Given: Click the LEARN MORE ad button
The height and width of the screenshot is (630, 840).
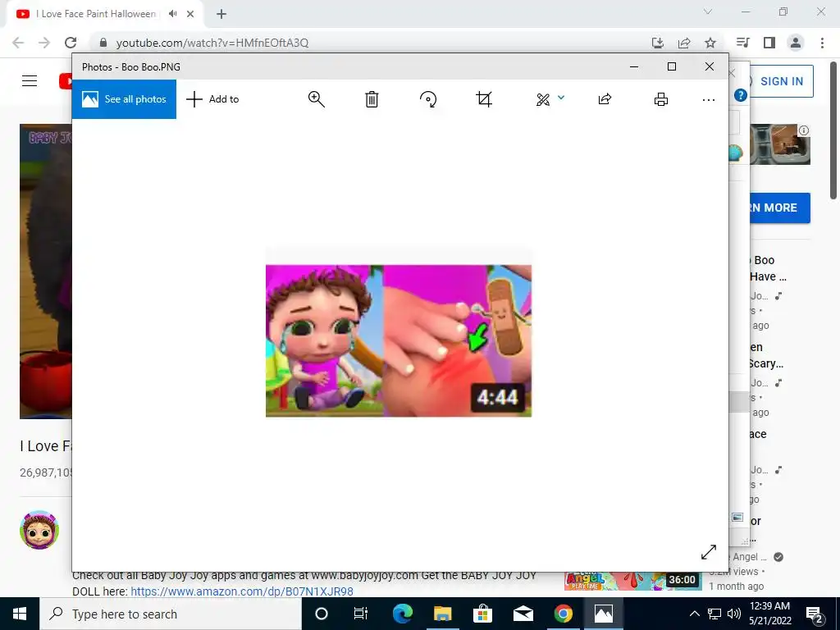Looking at the screenshot, I should click(x=779, y=208).
